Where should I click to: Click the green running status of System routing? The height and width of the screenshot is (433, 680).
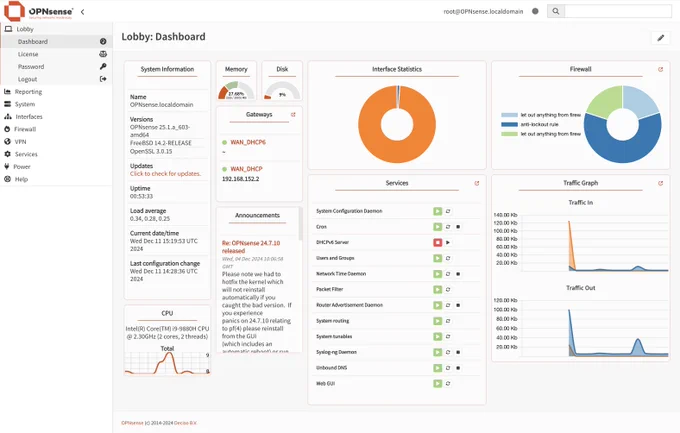(x=438, y=321)
